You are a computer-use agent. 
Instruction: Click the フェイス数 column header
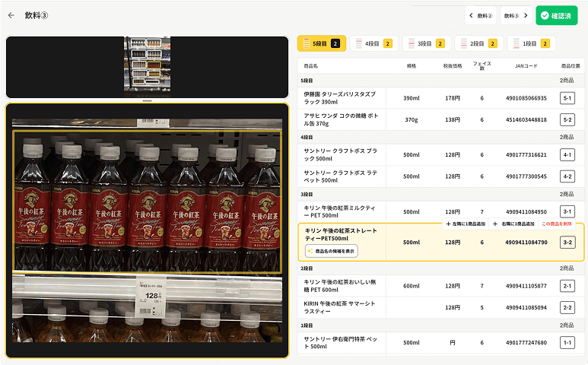coord(482,66)
